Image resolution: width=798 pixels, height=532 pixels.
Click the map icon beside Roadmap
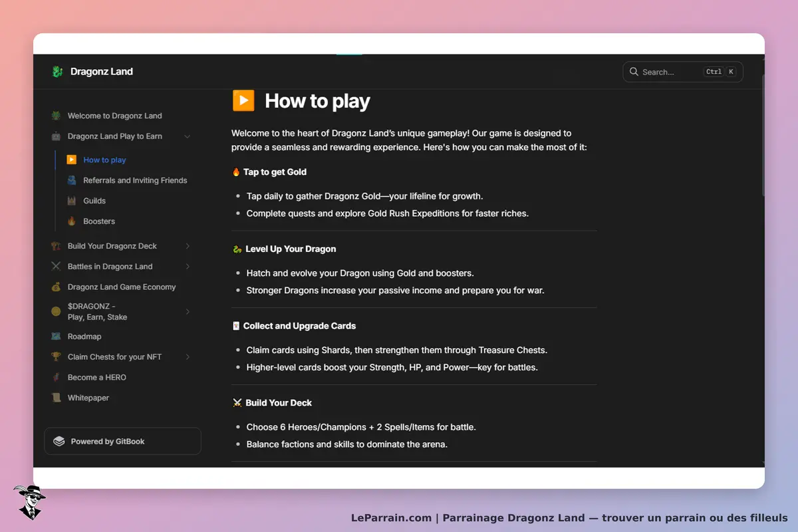coord(56,336)
